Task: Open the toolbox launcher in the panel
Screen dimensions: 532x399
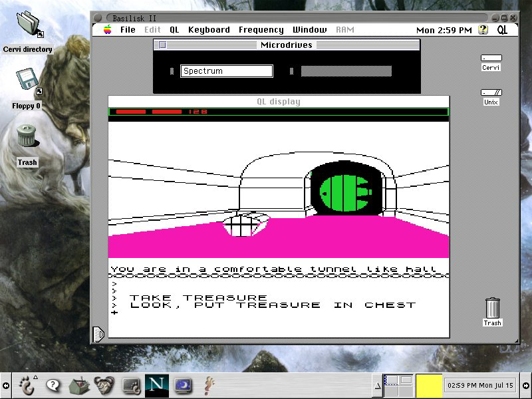Action: pyautogui.click(x=79, y=386)
